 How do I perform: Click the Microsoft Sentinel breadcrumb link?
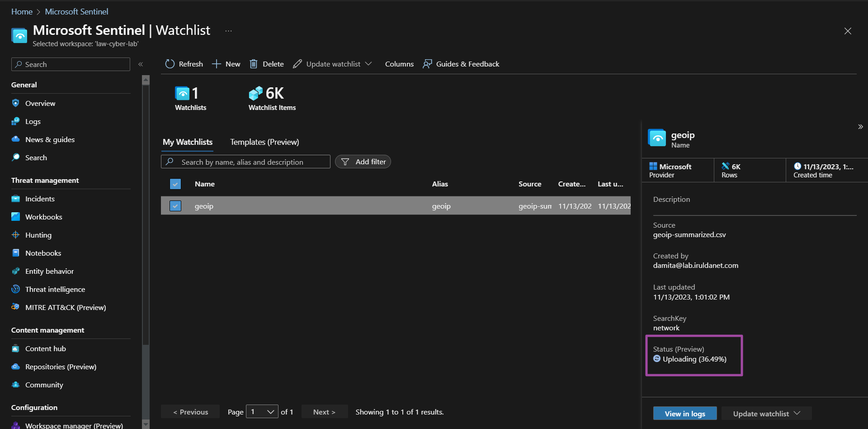point(76,12)
